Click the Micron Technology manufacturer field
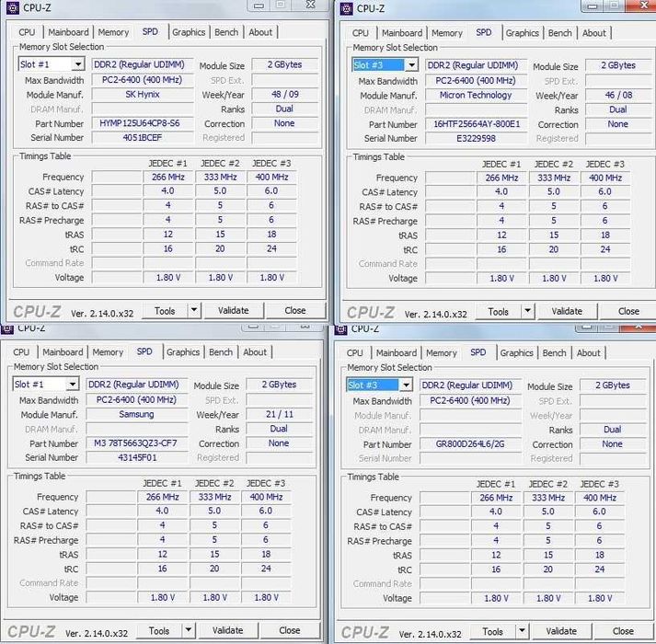The width and height of the screenshot is (656, 644). (476, 96)
